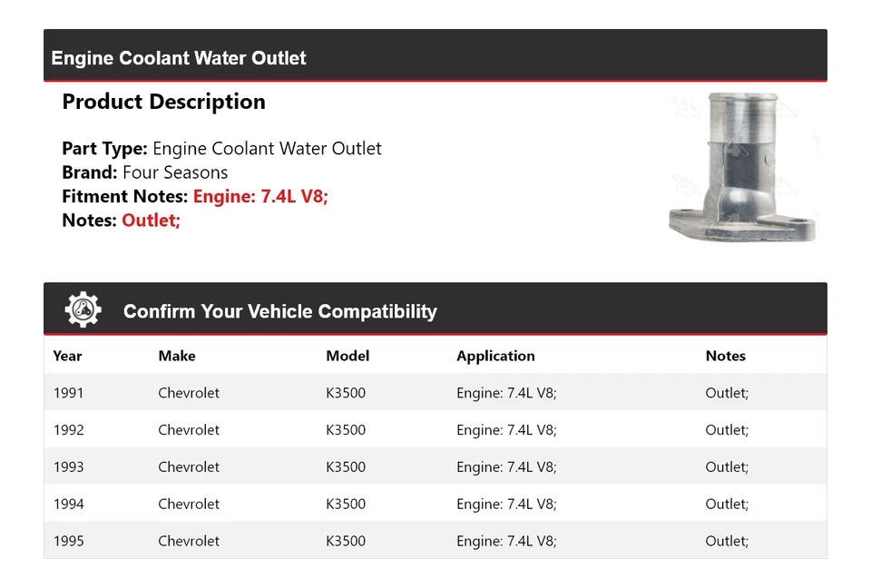This screenshot has width=871, height=588.
Task: Click the Model column header
Action: [347, 356]
